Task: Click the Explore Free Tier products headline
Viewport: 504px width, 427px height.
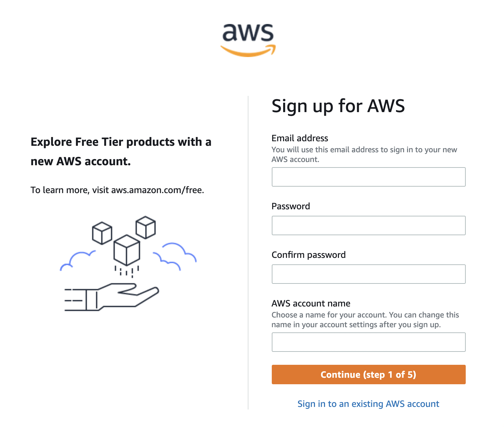Action: pos(121,151)
